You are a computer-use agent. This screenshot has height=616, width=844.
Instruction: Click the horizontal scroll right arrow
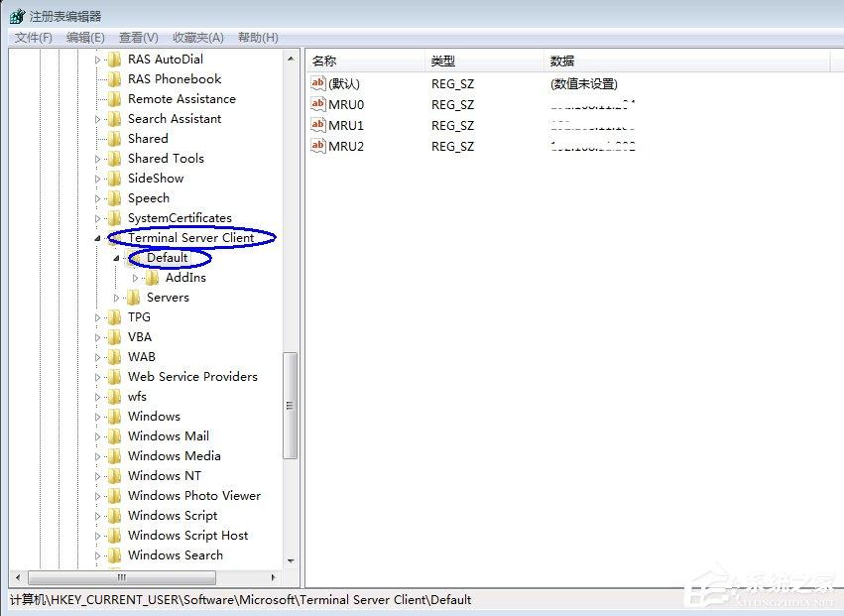tap(274, 577)
